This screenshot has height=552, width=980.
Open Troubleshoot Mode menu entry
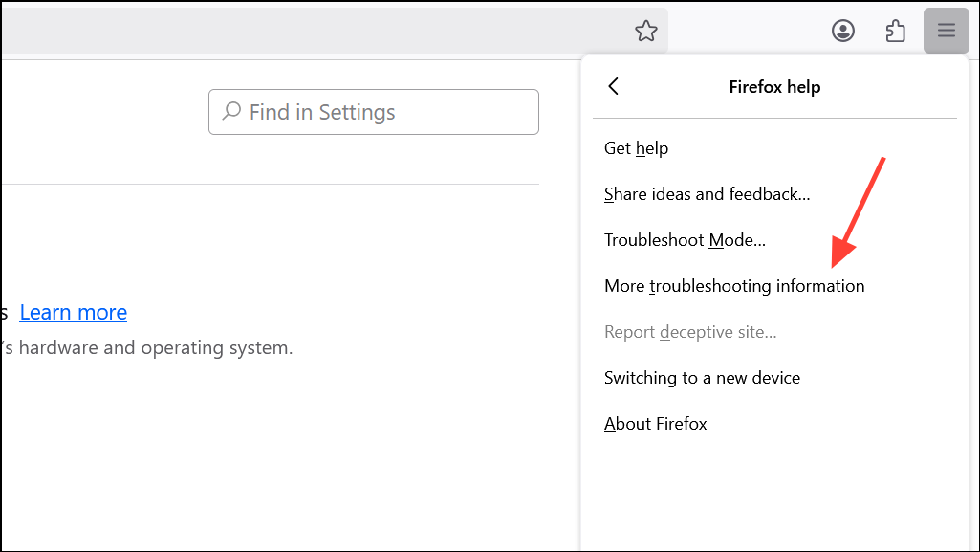[x=685, y=240]
